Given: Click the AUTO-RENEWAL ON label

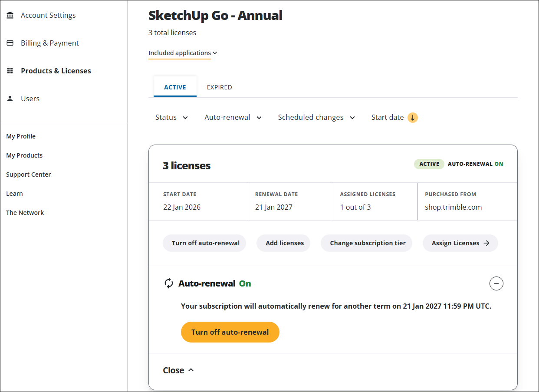Looking at the screenshot, I should point(476,164).
